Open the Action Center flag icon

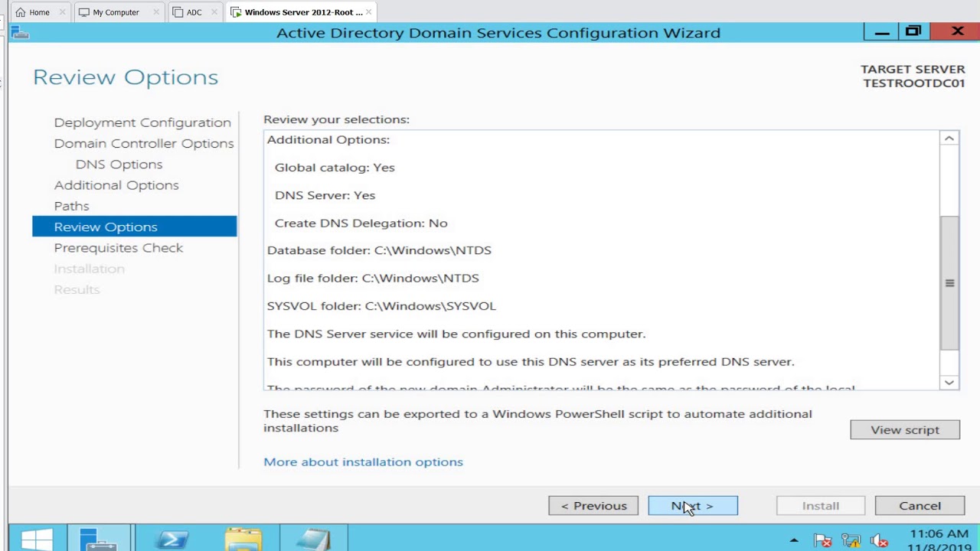coord(823,540)
